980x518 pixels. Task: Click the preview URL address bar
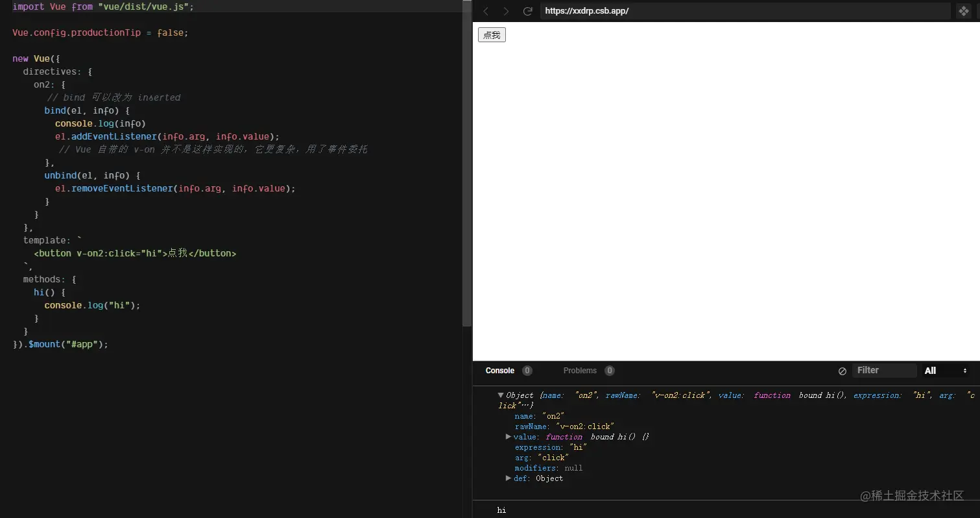click(x=745, y=11)
